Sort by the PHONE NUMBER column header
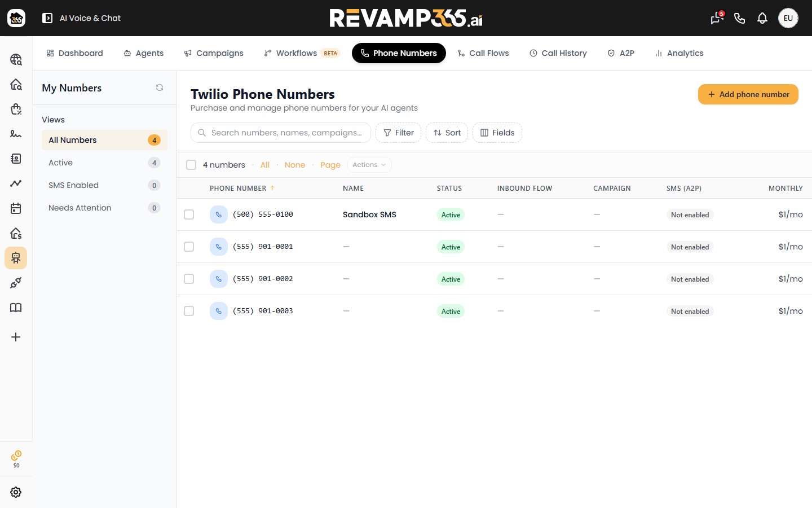 coord(242,189)
